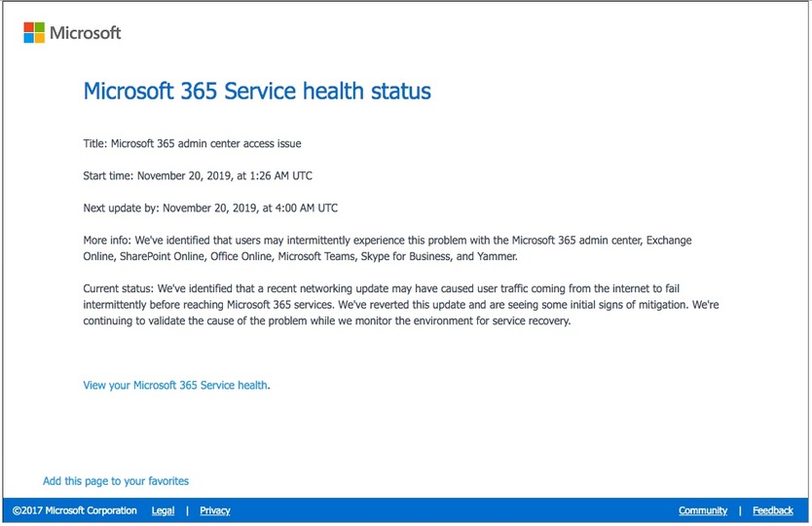
Task: Click the Current status paragraph
Action: (401, 304)
